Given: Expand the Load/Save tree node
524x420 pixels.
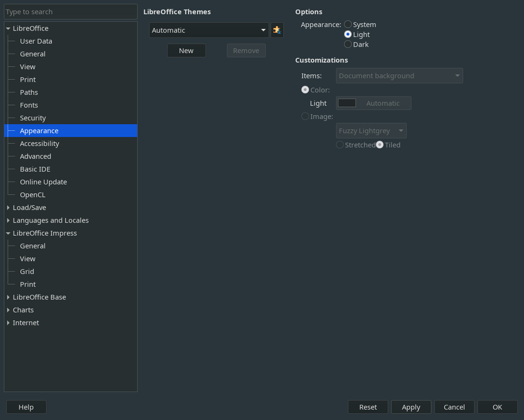Looking at the screenshot, I should tap(8, 208).
